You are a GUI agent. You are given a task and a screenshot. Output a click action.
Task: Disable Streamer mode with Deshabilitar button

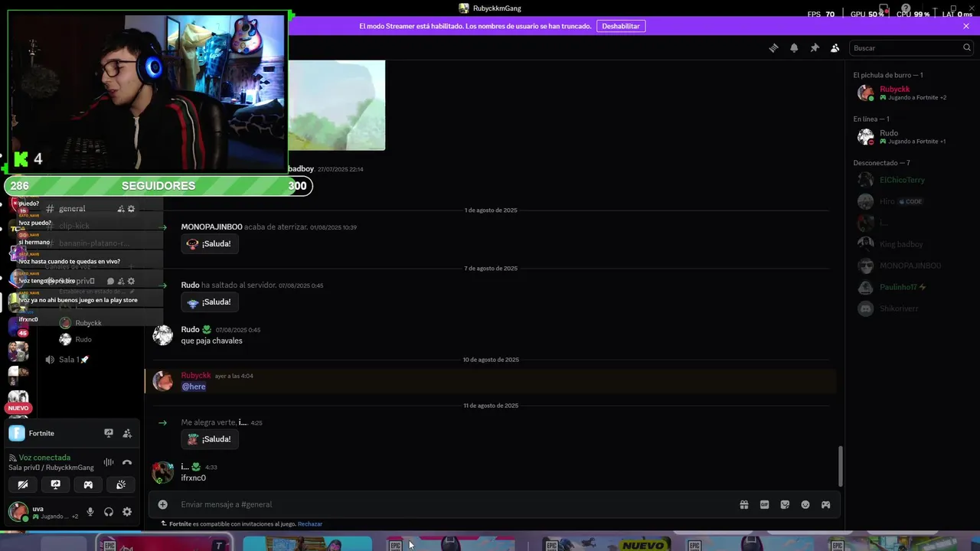[621, 26]
